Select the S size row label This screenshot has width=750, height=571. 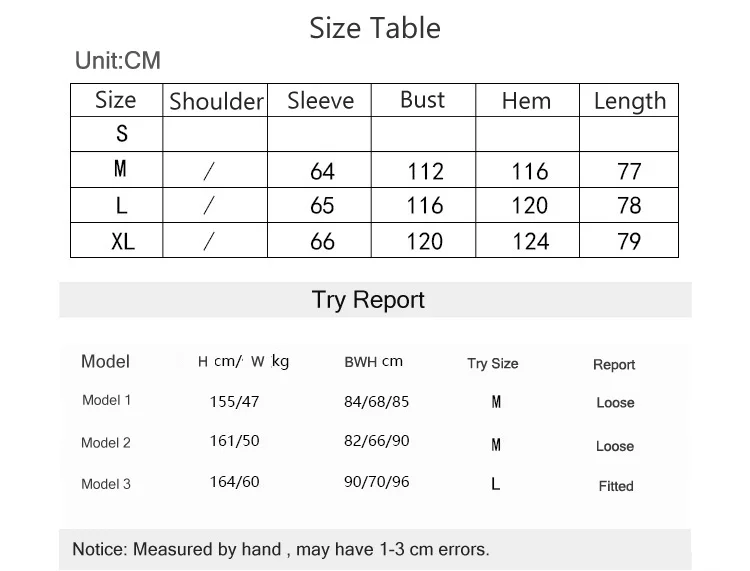122,133
